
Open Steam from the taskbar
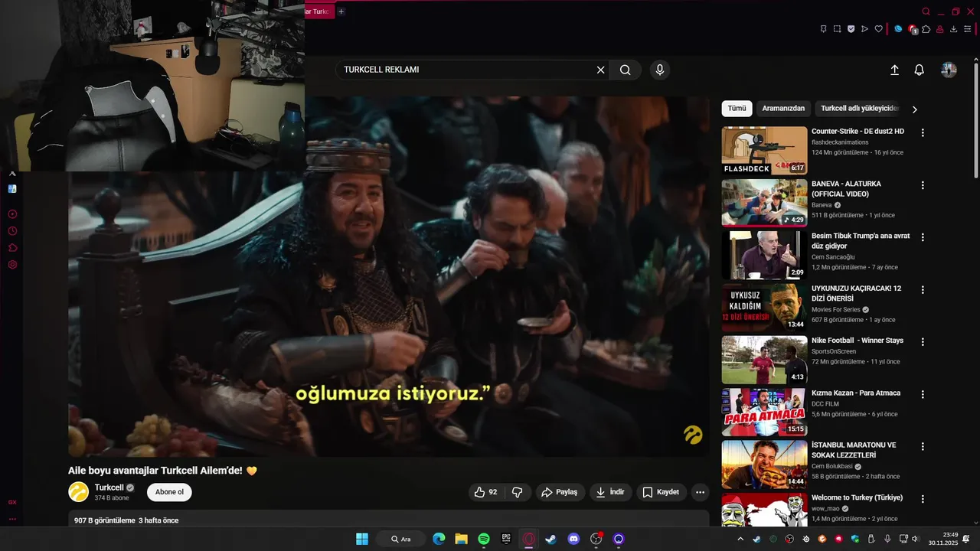coord(550,539)
